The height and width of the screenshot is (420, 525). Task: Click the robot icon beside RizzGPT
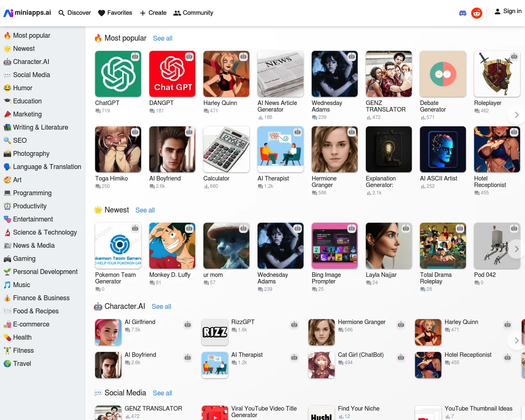click(294, 324)
